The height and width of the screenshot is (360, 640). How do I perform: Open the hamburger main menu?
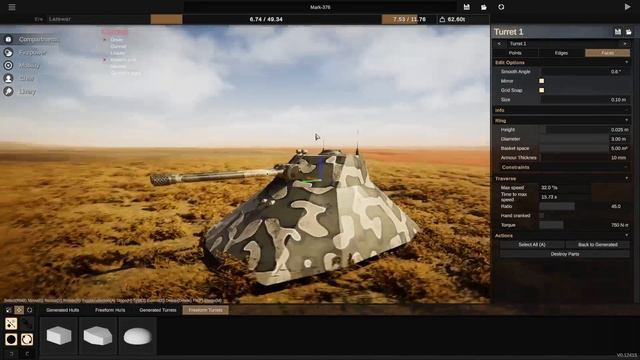12,7
